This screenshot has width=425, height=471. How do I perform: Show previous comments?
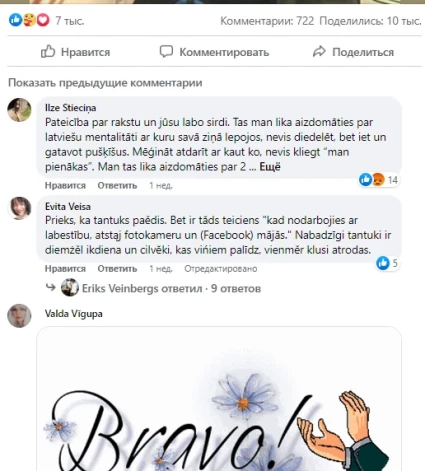(x=105, y=83)
